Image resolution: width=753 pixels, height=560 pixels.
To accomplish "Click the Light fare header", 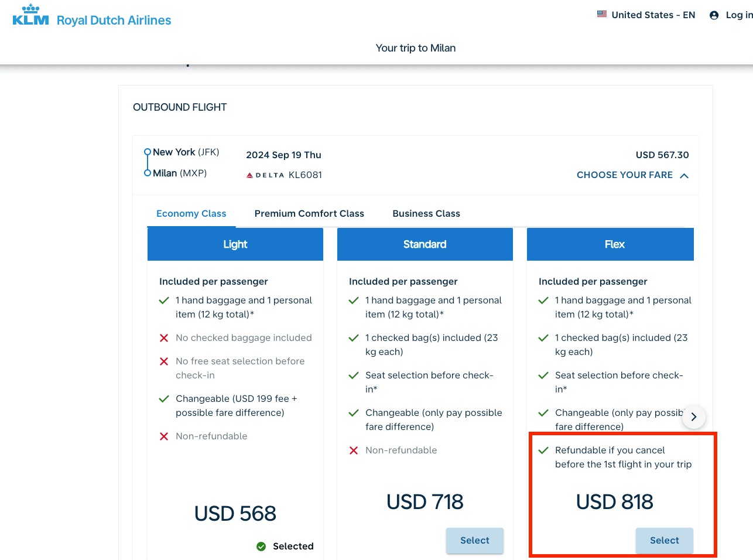I will coord(235,244).
